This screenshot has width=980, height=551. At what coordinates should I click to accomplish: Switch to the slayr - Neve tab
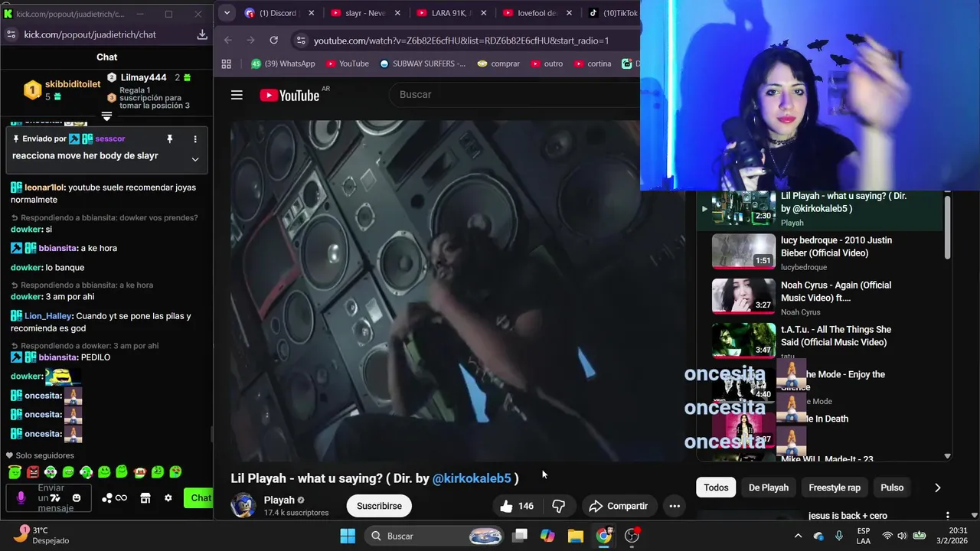[366, 13]
